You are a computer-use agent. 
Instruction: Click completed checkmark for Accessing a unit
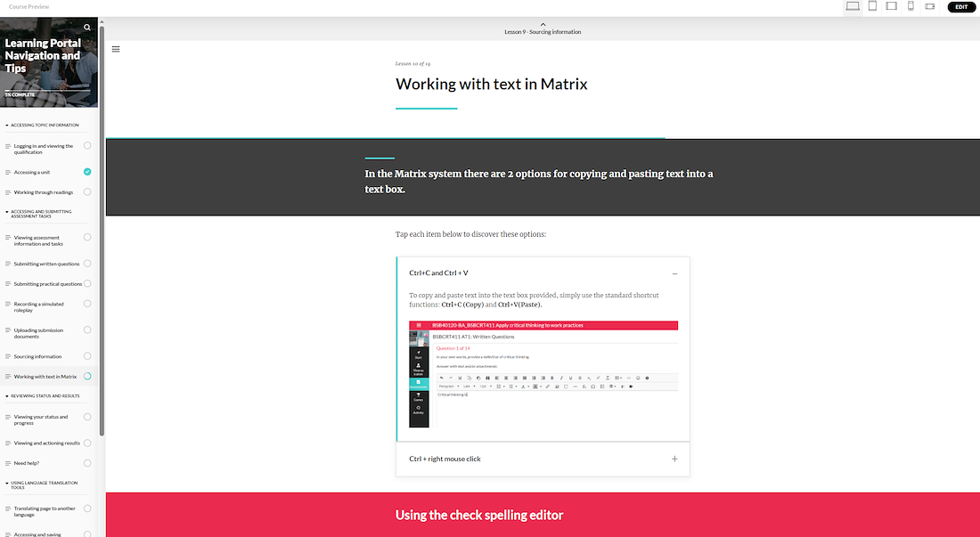click(87, 172)
